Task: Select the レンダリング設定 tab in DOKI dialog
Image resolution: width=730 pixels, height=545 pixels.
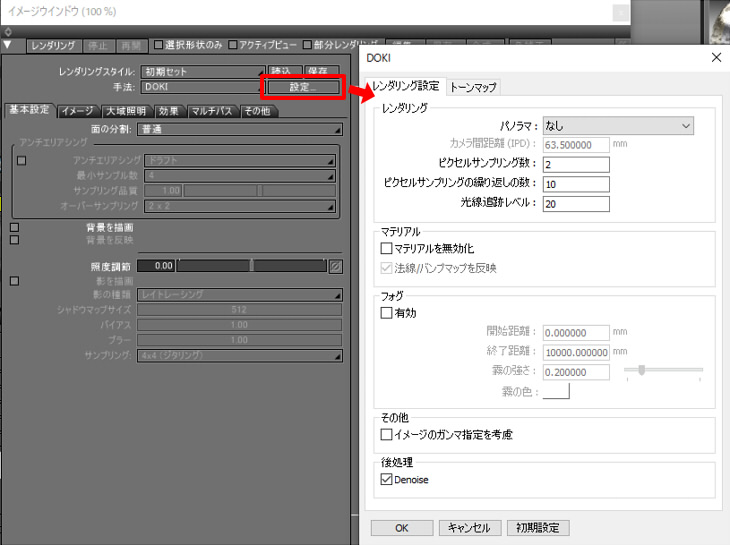Action: 406,86
